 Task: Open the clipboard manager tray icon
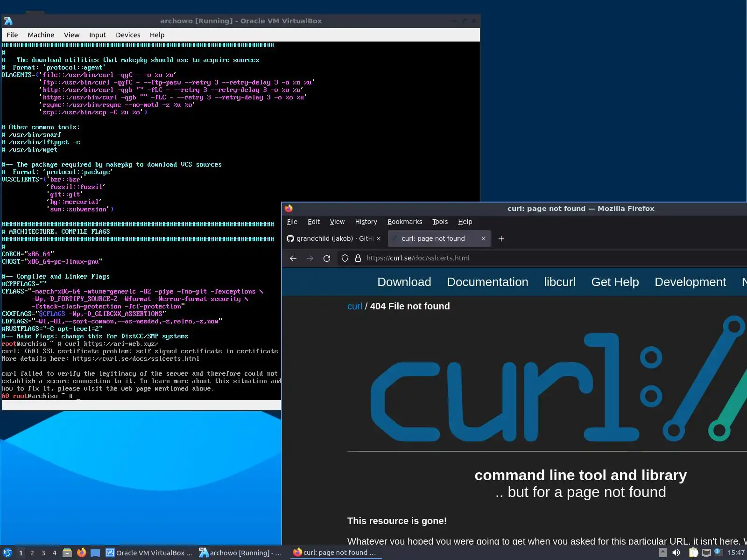pyautogui.click(x=693, y=553)
